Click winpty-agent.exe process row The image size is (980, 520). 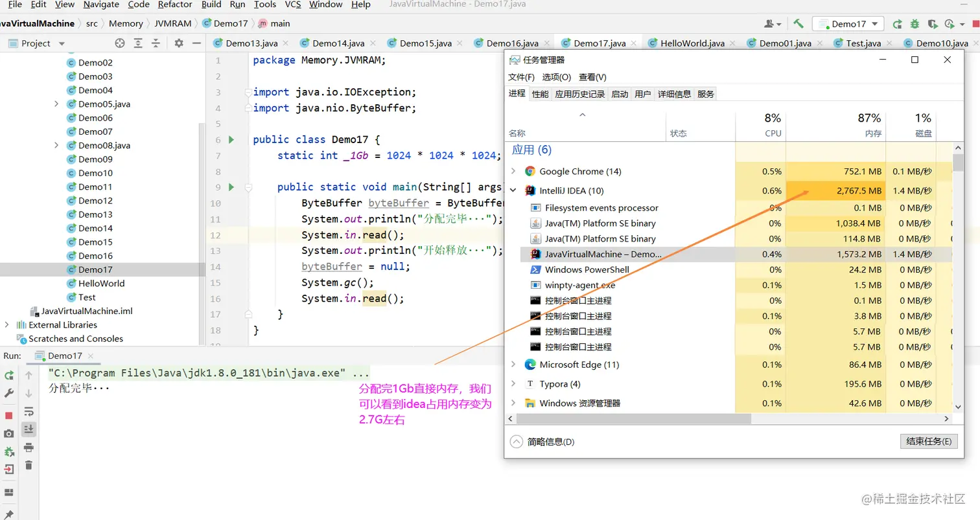736,285
